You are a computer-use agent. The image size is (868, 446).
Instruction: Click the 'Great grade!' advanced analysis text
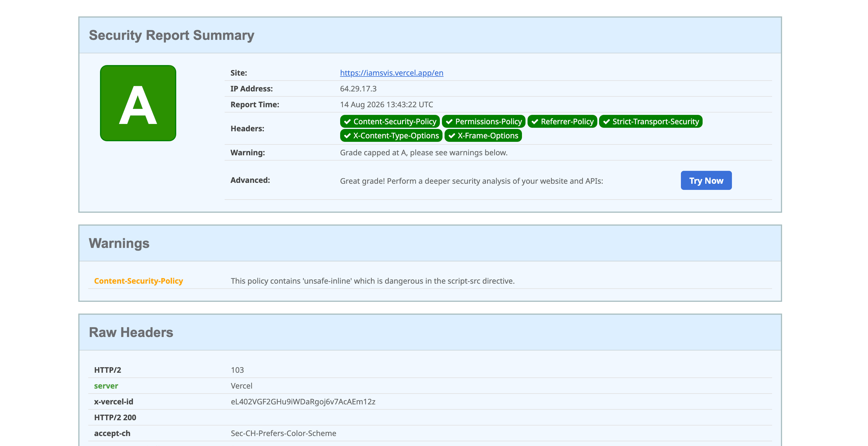[x=472, y=181]
